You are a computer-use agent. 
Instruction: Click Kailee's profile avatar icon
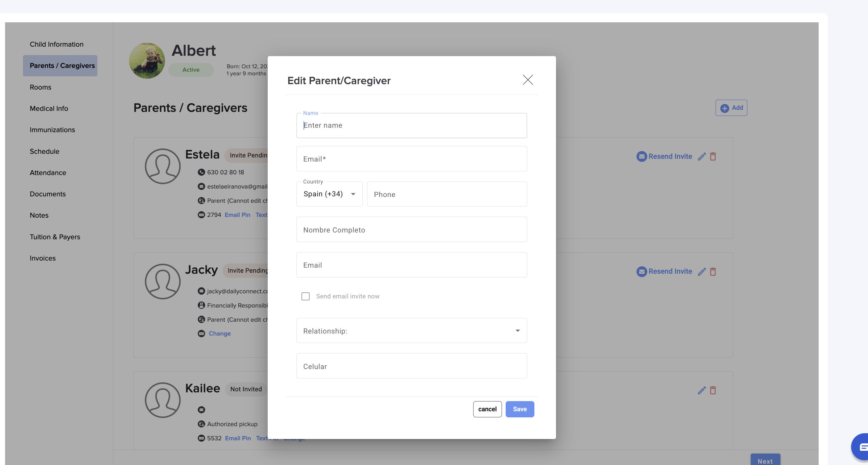163,400
